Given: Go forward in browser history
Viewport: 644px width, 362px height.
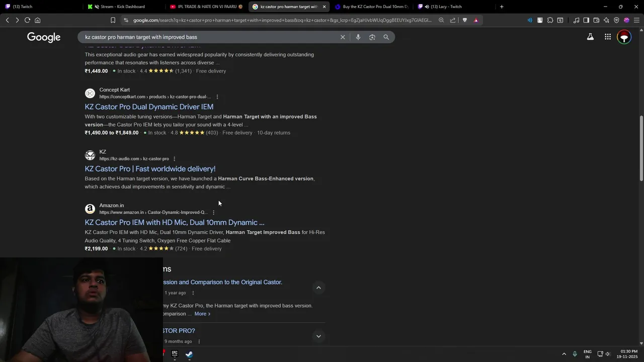Looking at the screenshot, I should (x=17, y=20).
